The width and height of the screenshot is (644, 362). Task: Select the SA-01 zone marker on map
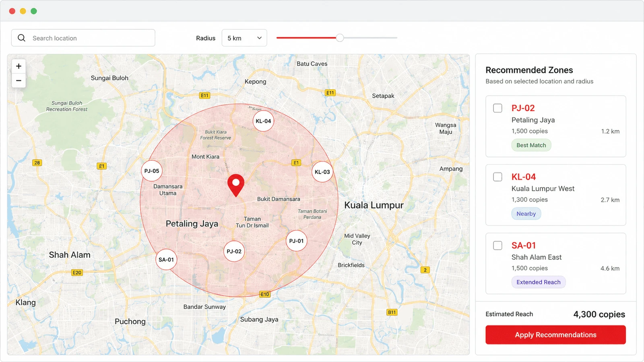click(x=166, y=260)
